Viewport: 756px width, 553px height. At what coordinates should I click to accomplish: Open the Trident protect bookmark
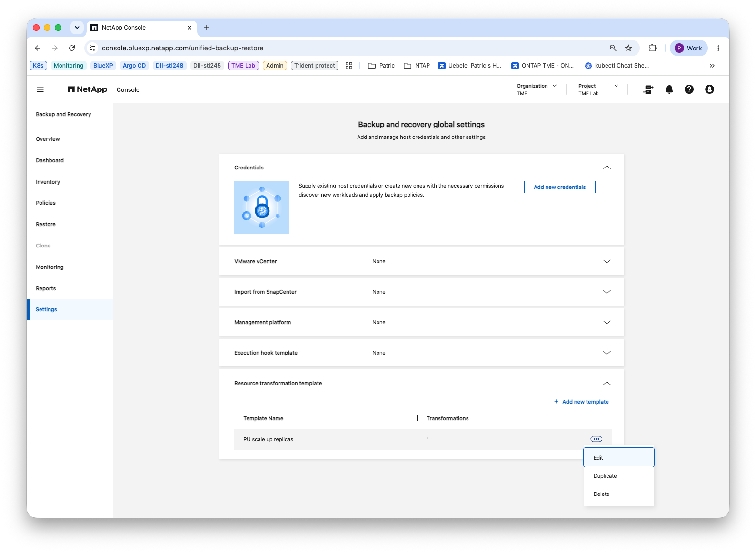pos(315,66)
